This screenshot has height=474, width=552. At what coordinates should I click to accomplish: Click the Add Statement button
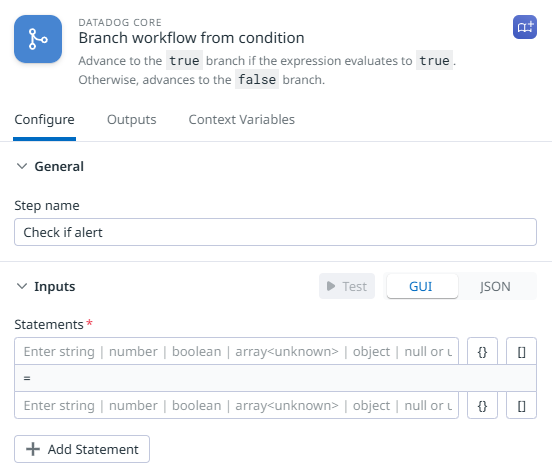click(82, 449)
